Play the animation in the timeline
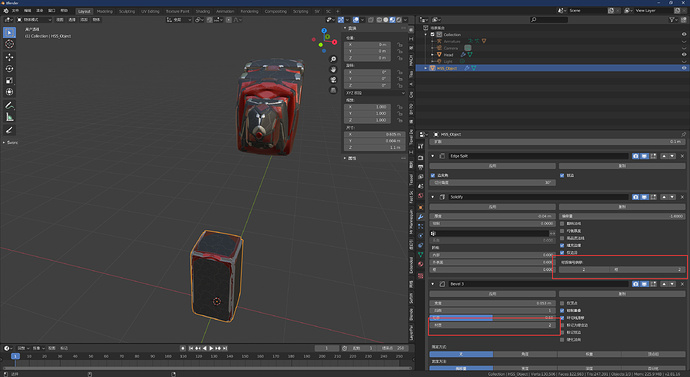 coord(211,348)
